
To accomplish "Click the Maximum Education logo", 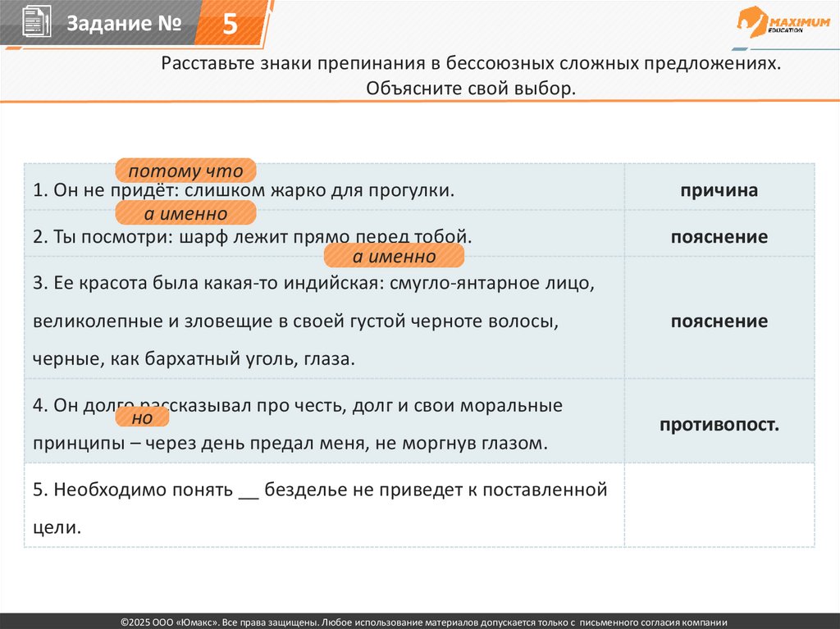I will point(783,22).
